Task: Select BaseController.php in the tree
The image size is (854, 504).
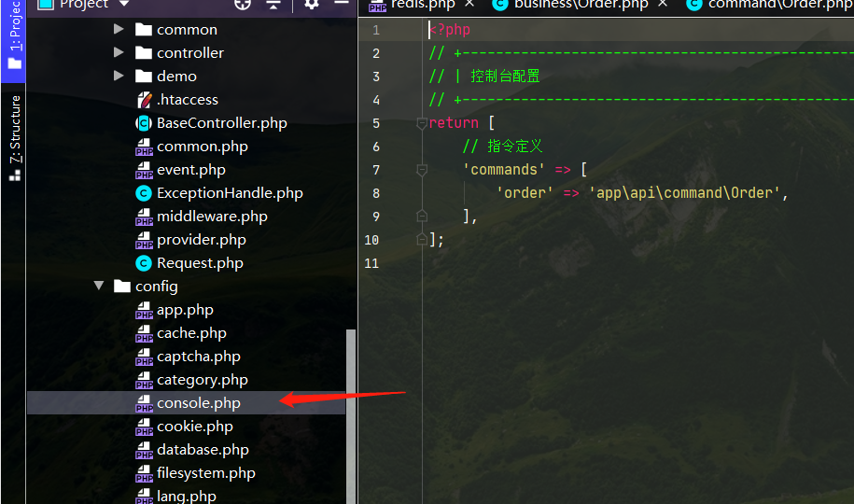Action: pos(222,123)
